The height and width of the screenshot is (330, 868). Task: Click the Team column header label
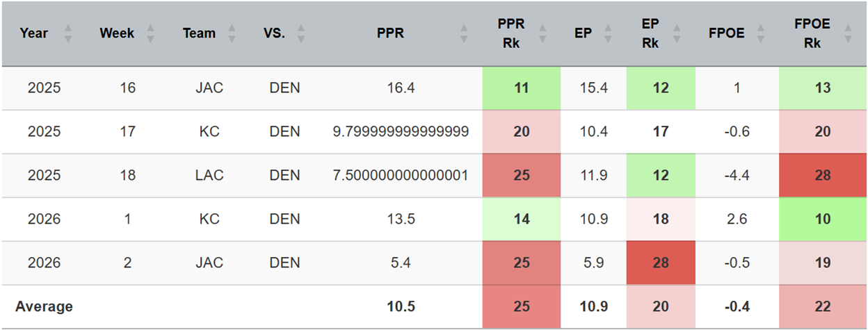tap(200, 33)
